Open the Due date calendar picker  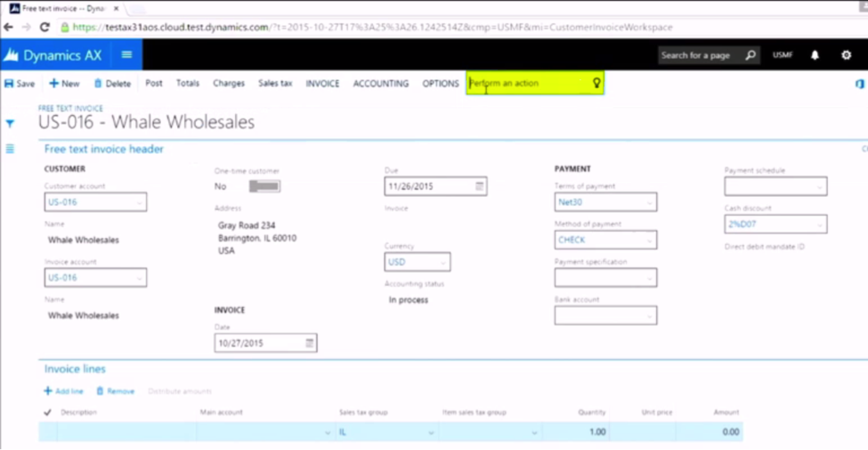(x=479, y=187)
